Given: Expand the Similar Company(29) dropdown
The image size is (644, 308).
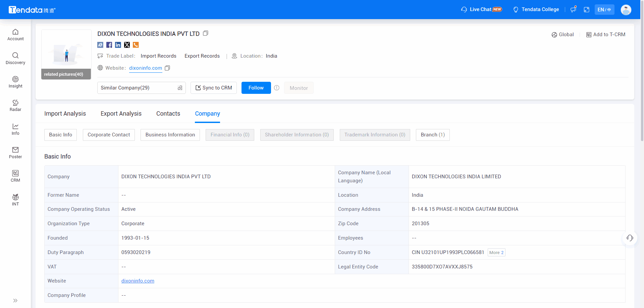Looking at the screenshot, I should pos(141,88).
